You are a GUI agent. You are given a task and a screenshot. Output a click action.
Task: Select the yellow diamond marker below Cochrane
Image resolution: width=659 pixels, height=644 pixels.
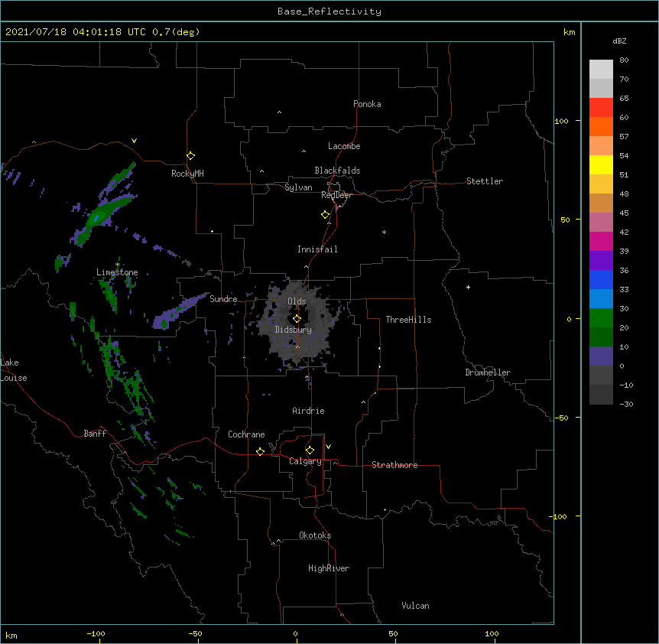[260, 451]
